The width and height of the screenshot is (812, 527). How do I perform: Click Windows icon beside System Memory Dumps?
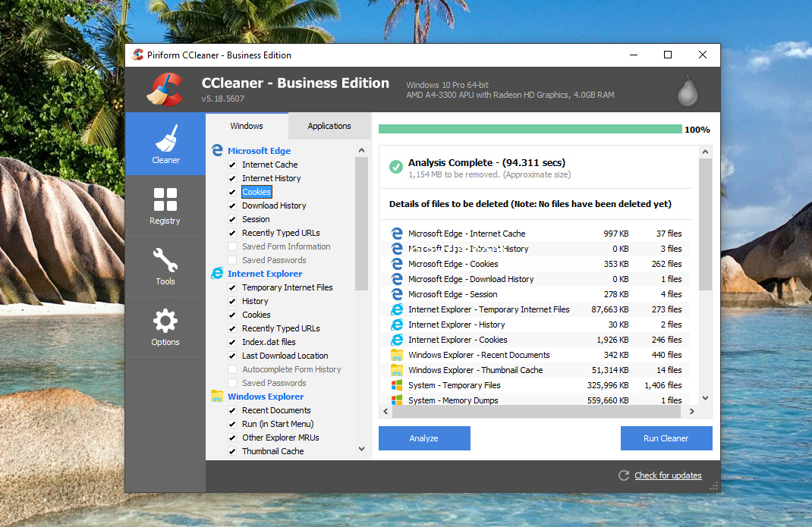coord(397,400)
